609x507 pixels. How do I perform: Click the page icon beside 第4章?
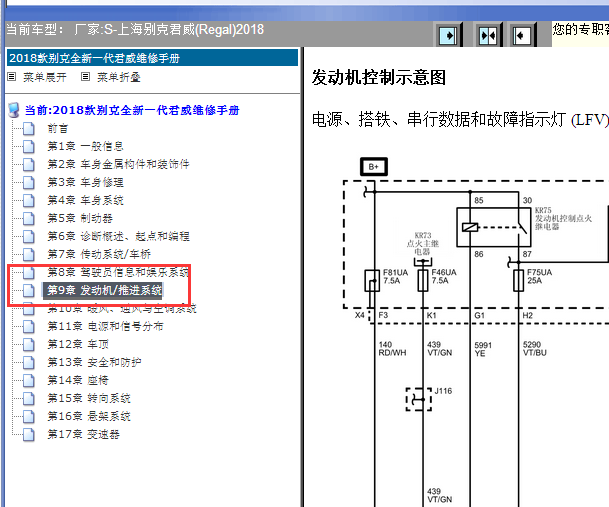(x=29, y=200)
